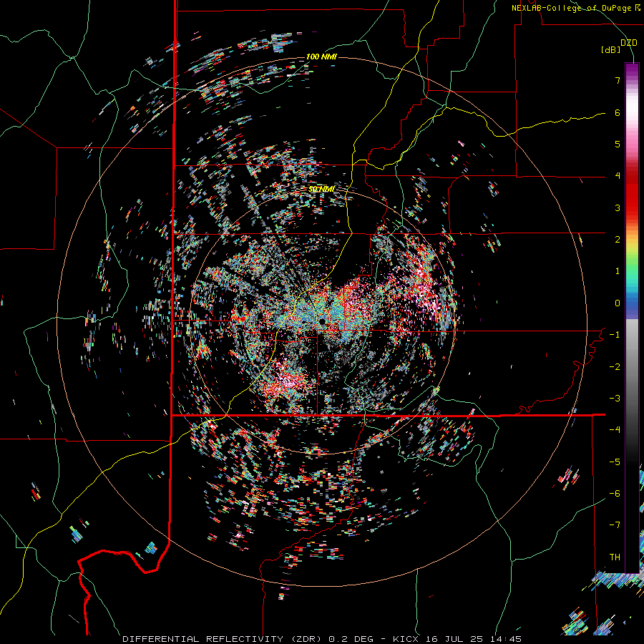Viewport: 644px width, 644px height.
Task: Click the black radar site dot at center
Action: (322, 321)
